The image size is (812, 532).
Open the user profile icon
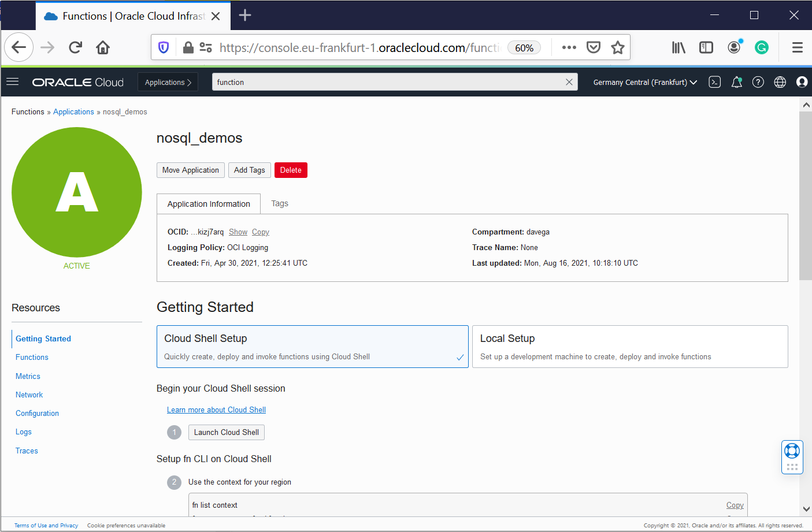[x=802, y=82]
